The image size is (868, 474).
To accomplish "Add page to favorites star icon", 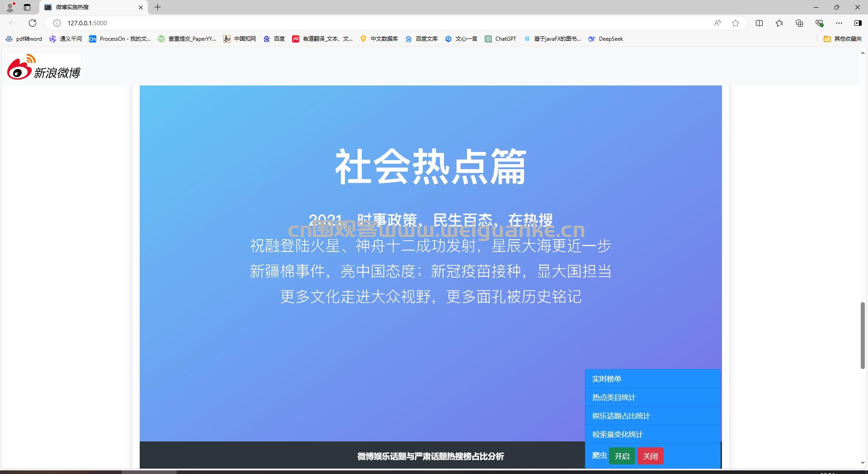I will pyautogui.click(x=736, y=23).
